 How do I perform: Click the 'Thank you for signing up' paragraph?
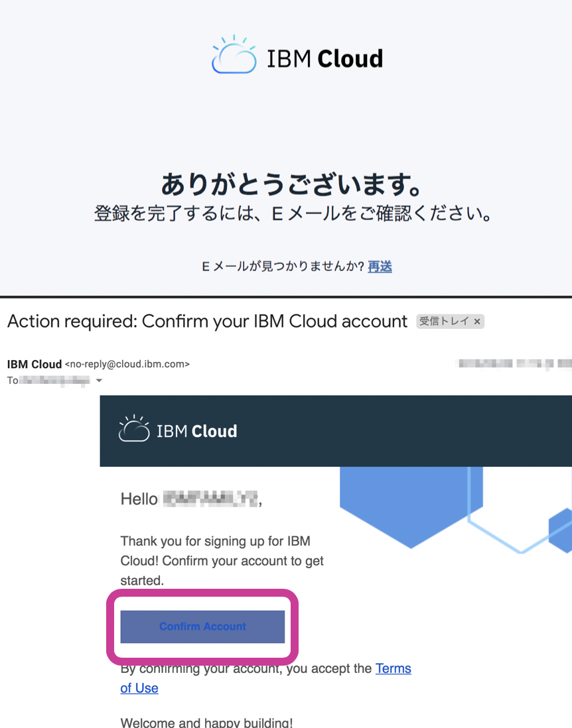coord(222,560)
